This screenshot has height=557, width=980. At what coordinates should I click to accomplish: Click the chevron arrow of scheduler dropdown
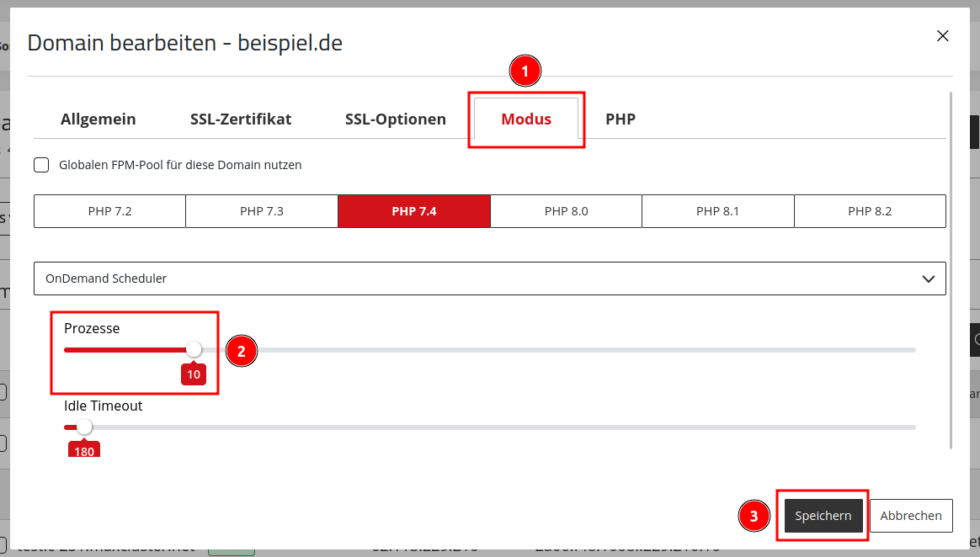coord(929,279)
